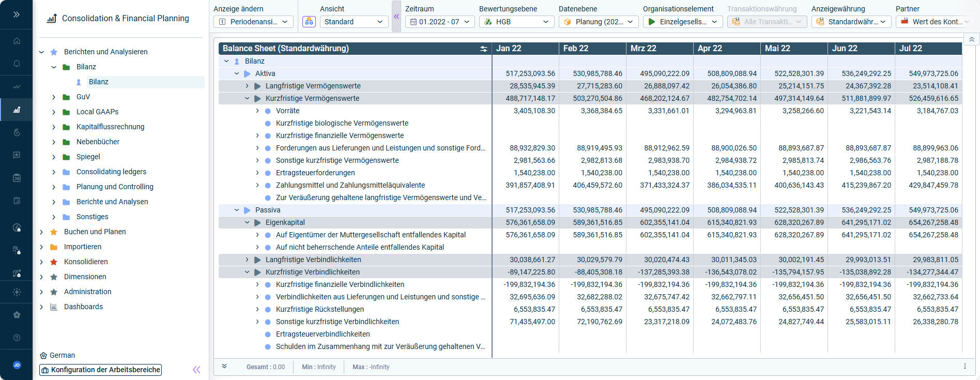Image resolution: width=980 pixels, height=380 pixels.
Task: Click the Konfiguration der Arbeitsbereiche button
Action: pyautogui.click(x=101, y=370)
